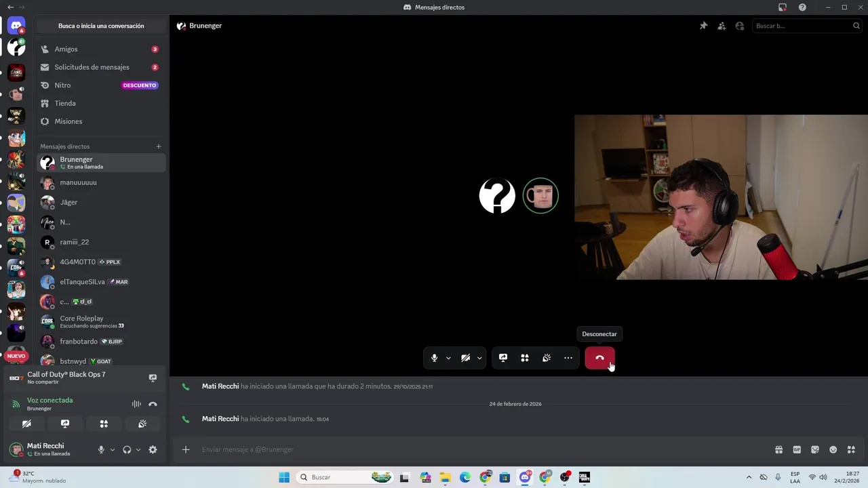Open user settings gear
Viewport: 868px width, 488px height.
[153, 449]
